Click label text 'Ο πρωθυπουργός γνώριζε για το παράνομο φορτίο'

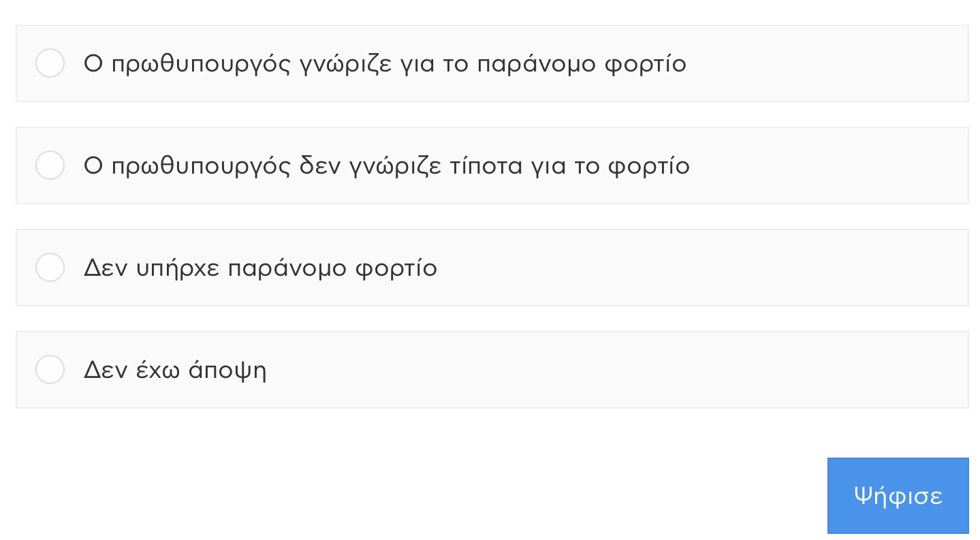pyautogui.click(x=385, y=64)
